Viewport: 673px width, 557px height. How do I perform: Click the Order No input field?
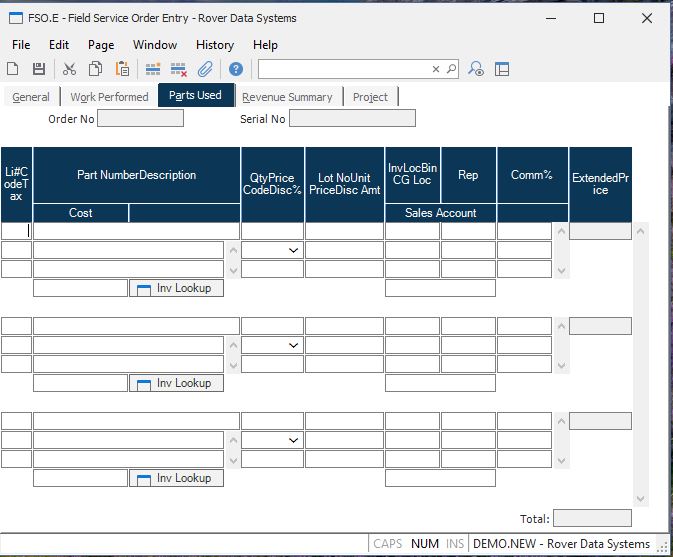coord(140,119)
